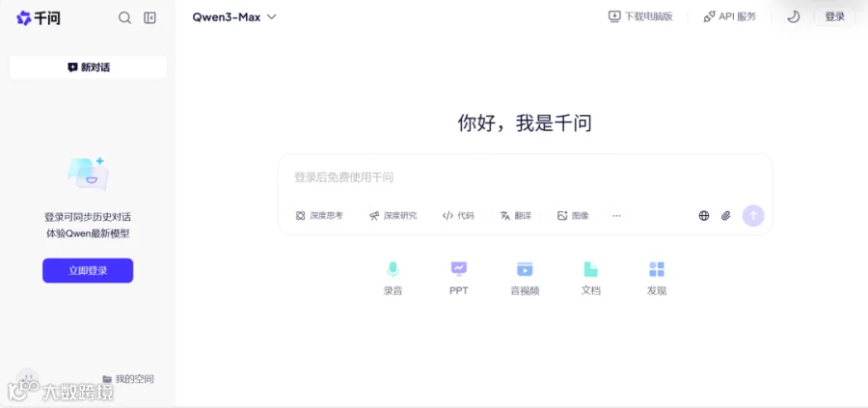The height and width of the screenshot is (408, 868).
Task: Click the 立即登录 button
Action: (88, 271)
